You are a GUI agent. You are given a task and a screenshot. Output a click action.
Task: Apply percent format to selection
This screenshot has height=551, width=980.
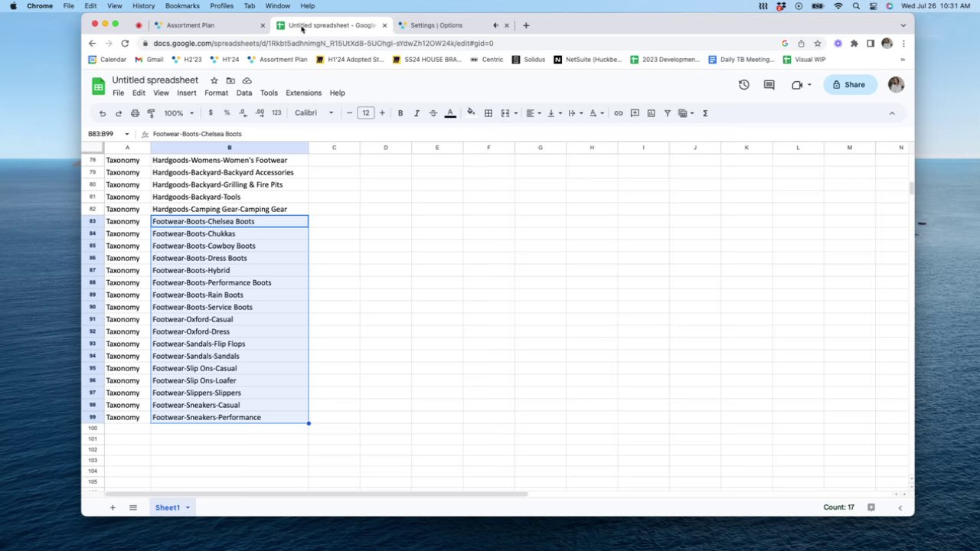[x=227, y=113]
